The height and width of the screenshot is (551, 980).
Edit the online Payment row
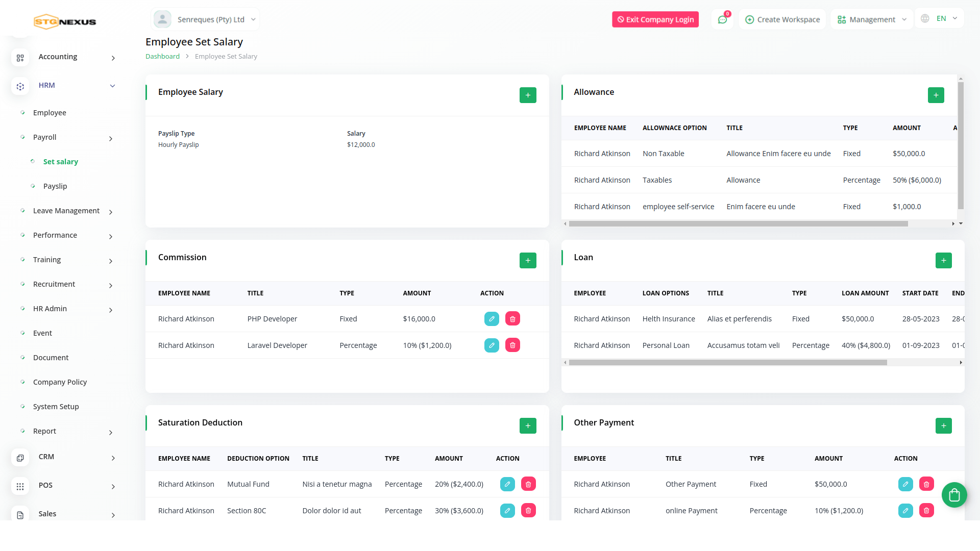coord(905,511)
